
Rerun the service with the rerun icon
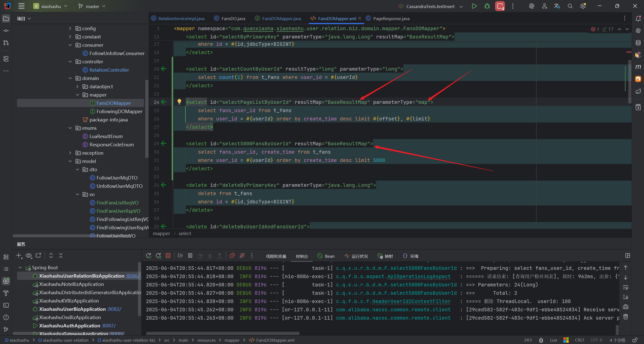tap(149, 256)
